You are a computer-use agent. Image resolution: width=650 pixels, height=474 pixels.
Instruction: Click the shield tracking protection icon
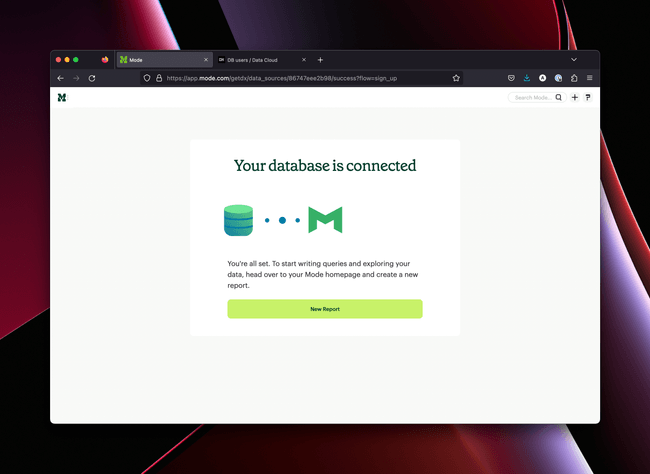click(x=147, y=78)
